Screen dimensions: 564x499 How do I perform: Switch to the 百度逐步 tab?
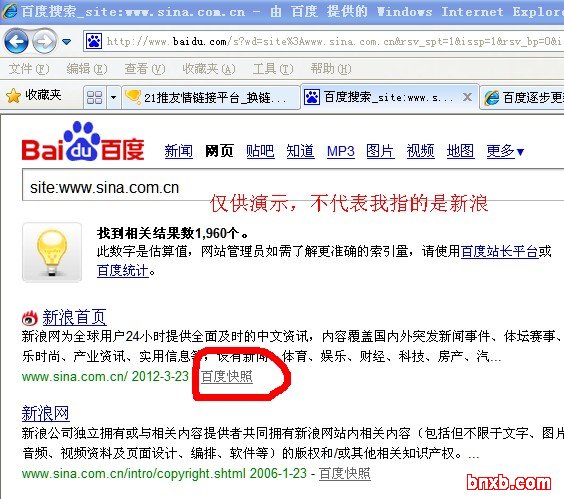522,97
